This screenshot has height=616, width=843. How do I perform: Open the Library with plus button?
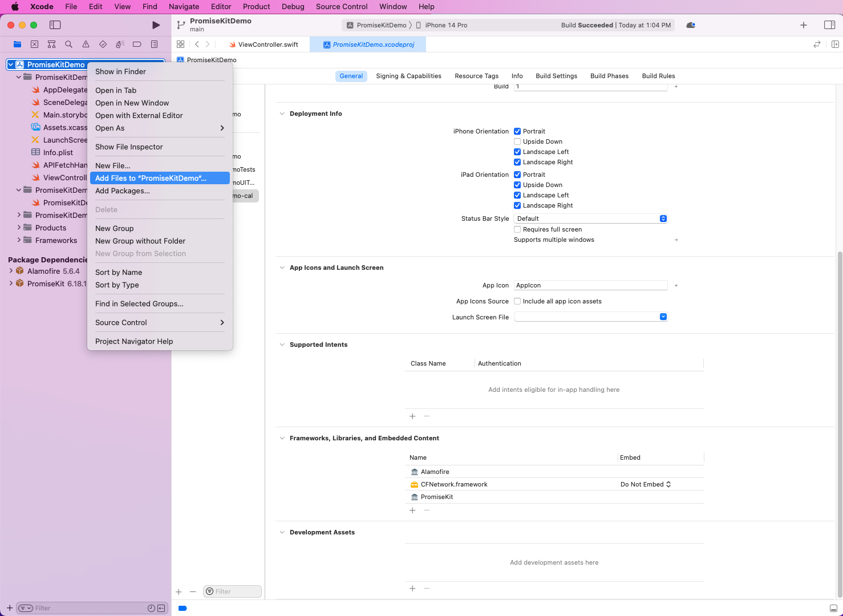(x=804, y=25)
